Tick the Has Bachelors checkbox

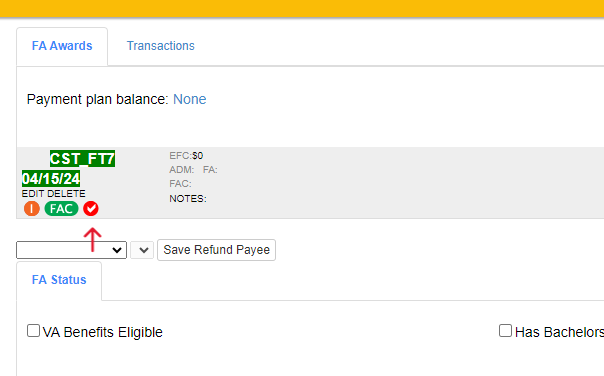coord(505,331)
